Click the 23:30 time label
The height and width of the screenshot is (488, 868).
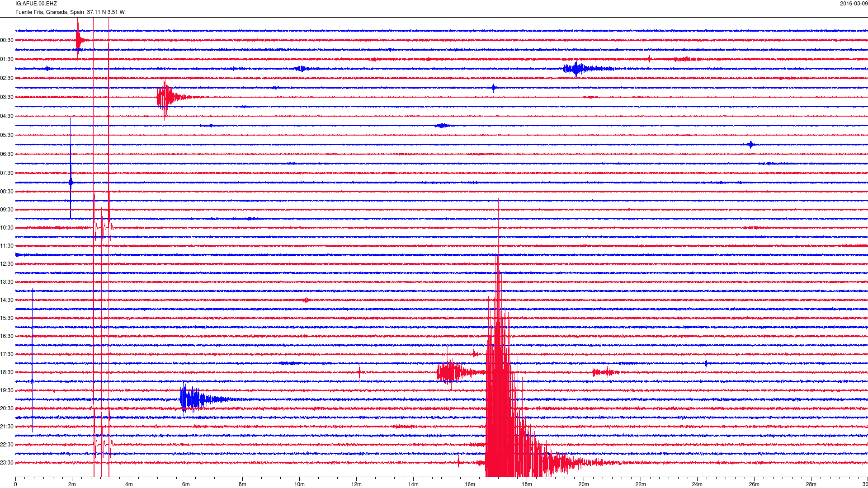point(7,463)
